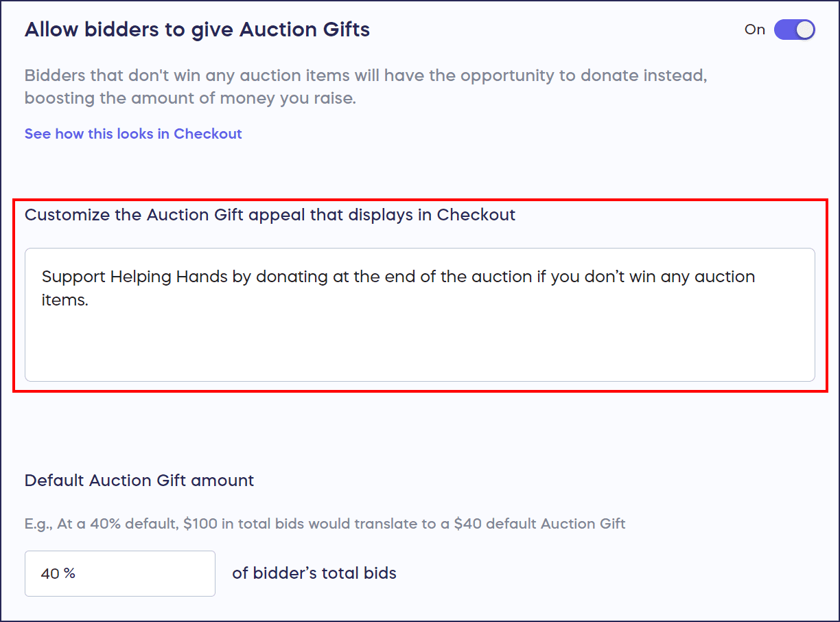Click the word "auction" at end of appeal line
This screenshot has height=622, width=840.
click(725, 277)
